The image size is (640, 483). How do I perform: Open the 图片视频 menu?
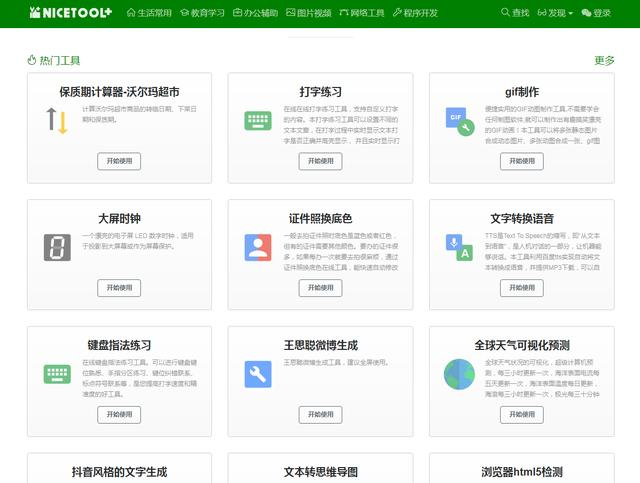(x=309, y=13)
